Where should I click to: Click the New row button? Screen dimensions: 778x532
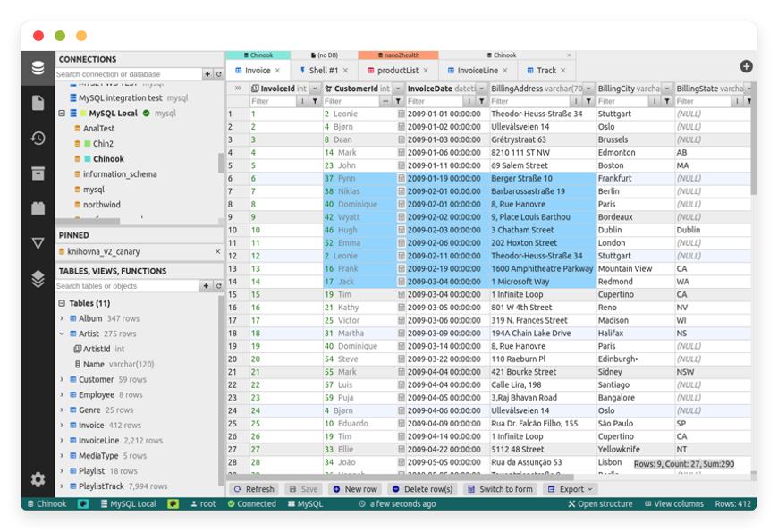355,489
